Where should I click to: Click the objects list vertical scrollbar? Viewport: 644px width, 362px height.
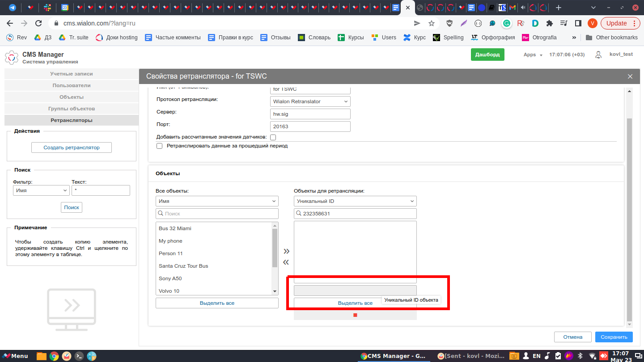pyautogui.click(x=275, y=248)
